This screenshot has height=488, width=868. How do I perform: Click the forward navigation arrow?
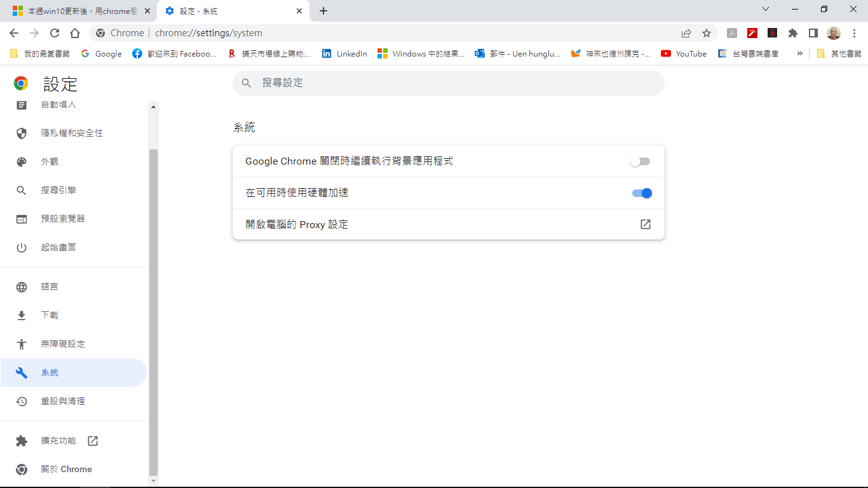coord(34,33)
